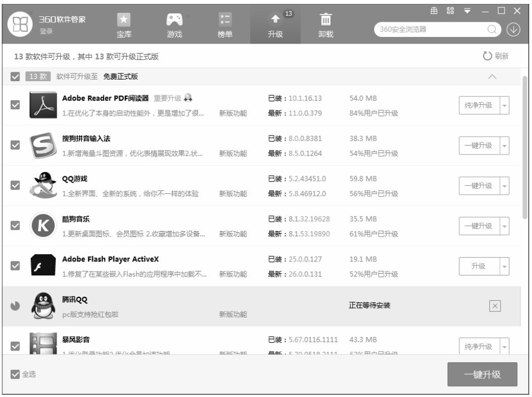Click the Adobe Flash Player icon

click(43, 265)
